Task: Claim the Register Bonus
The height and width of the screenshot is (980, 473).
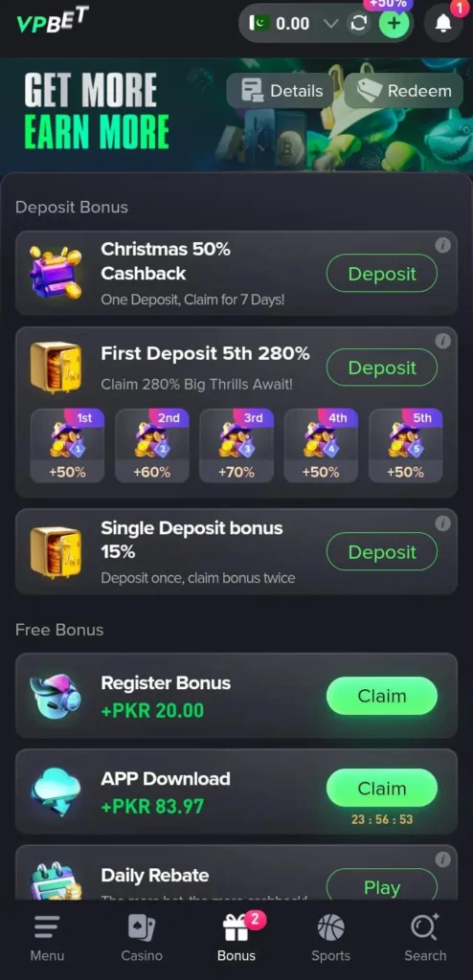Action: pyautogui.click(x=382, y=696)
